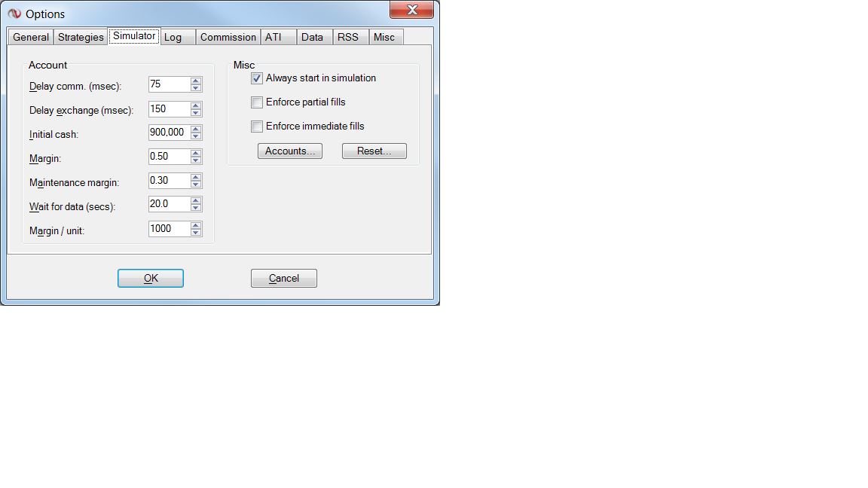
Task: Confirm settings with OK button
Action: click(x=151, y=279)
